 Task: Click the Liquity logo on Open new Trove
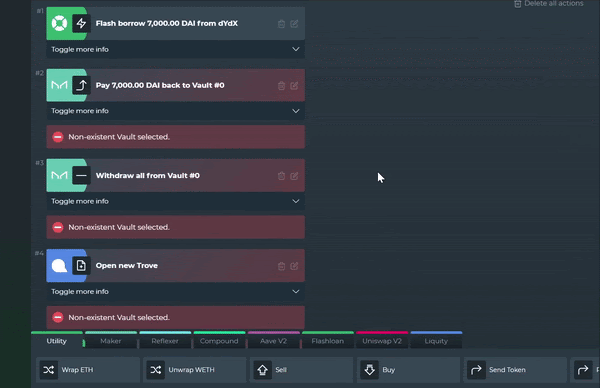click(59, 266)
